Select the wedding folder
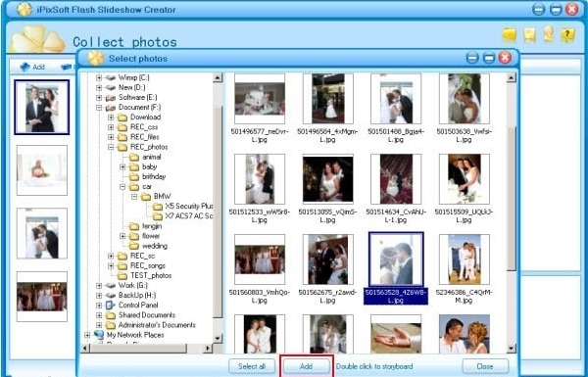 click(x=155, y=246)
